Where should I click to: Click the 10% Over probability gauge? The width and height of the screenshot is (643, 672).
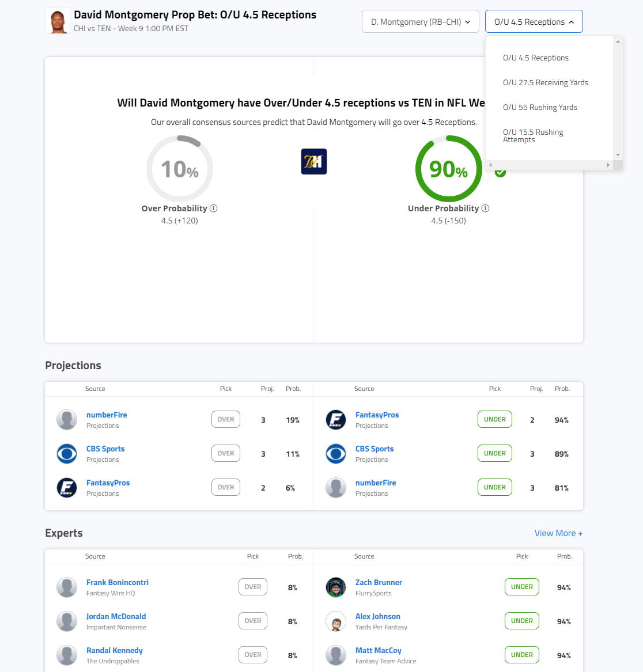pyautogui.click(x=180, y=169)
